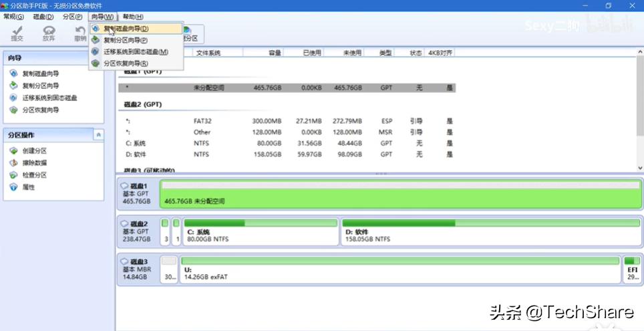Open 迁移系统到固态磁盘 link in sidebar 向导 panel
Screen dimensions: 644x331
tap(49, 98)
